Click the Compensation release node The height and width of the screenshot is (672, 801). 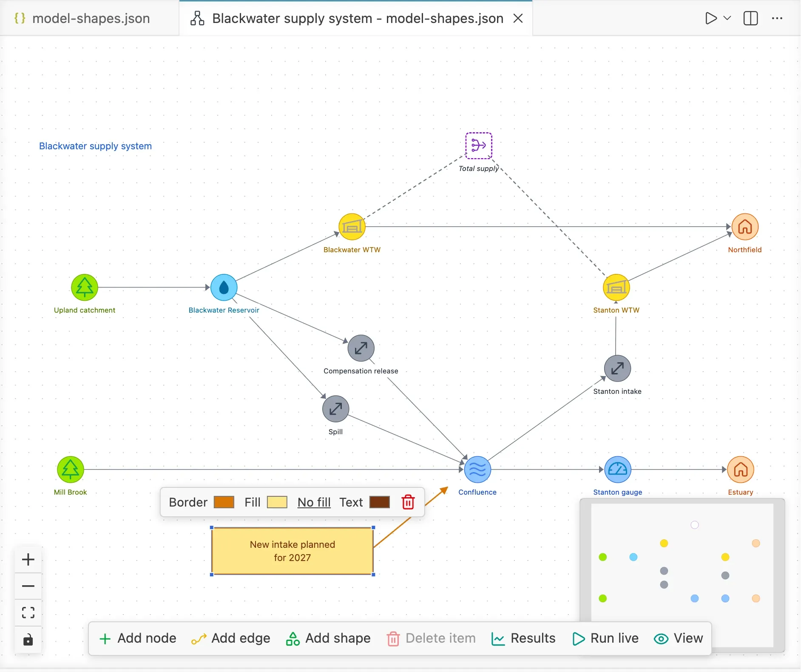click(361, 348)
